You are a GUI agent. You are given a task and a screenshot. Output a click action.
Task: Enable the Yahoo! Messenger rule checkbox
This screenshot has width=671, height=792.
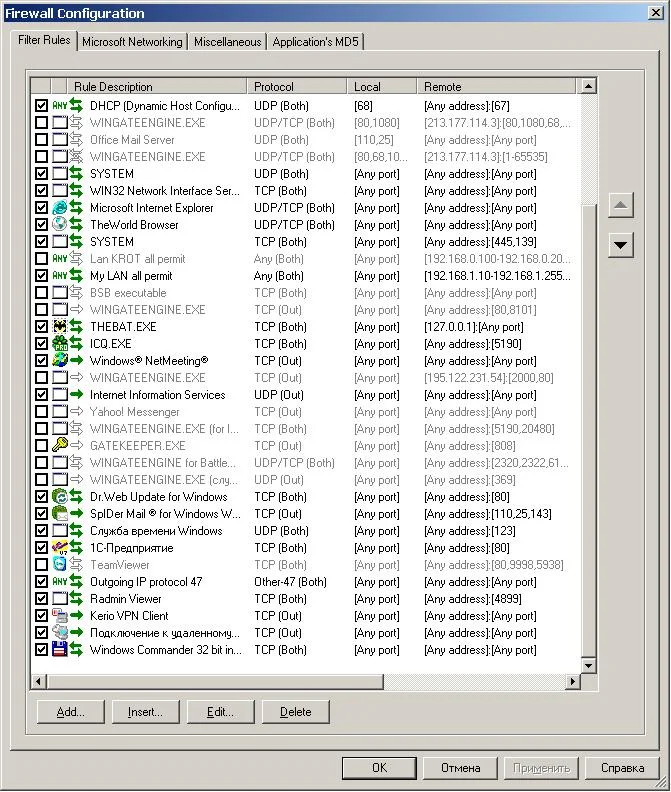click(x=41, y=412)
